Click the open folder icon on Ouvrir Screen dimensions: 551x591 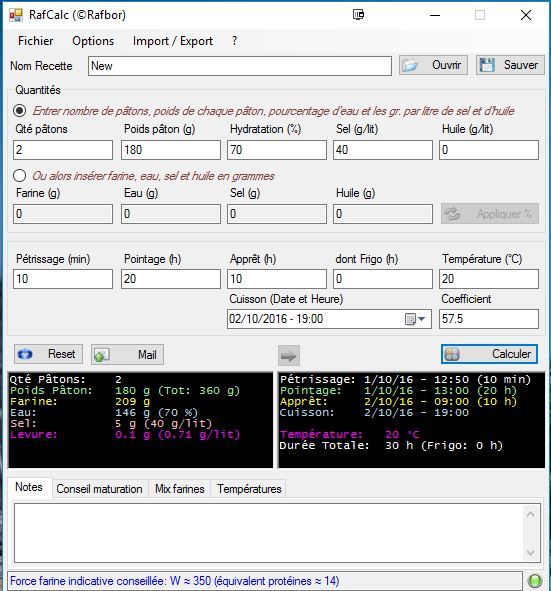pos(410,65)
